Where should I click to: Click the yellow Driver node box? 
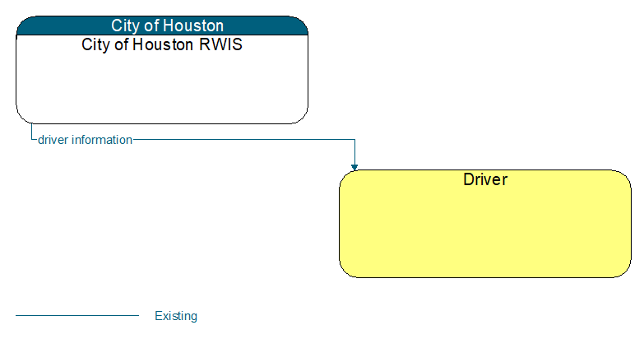(485, 224)
